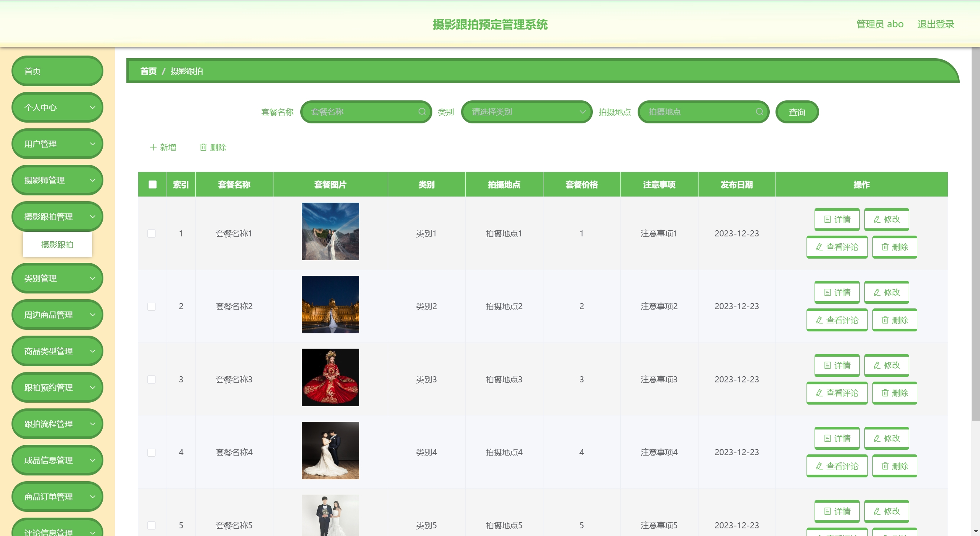The image size is (980, 536).
Task: Select the 摄影跟拍 submenu item
Action: (x=57, y=244)
